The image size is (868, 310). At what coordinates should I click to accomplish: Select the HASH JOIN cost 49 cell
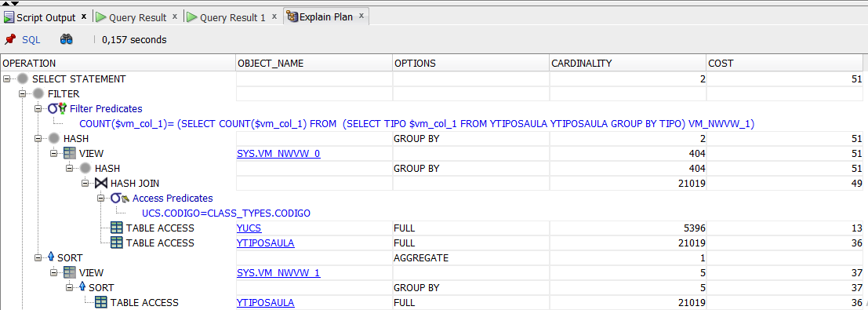(x=785, y=184)
